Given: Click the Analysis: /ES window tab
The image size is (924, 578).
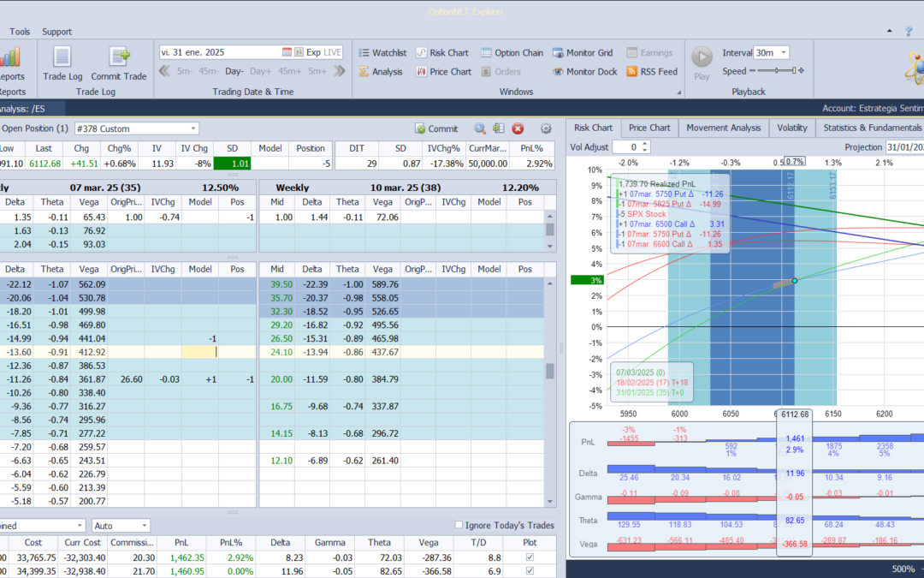Looking at the screenshot, I should tap(33, 109).
